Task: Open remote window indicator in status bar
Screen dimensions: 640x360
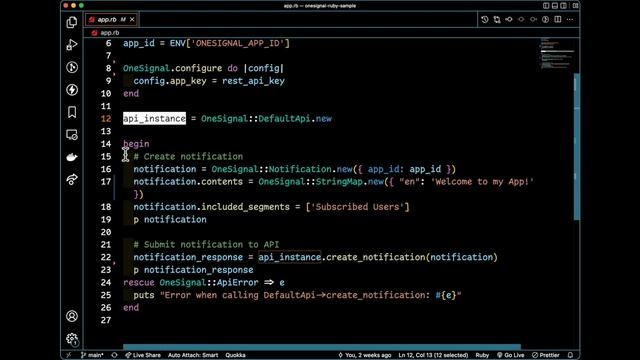Action: pos(69,355)
